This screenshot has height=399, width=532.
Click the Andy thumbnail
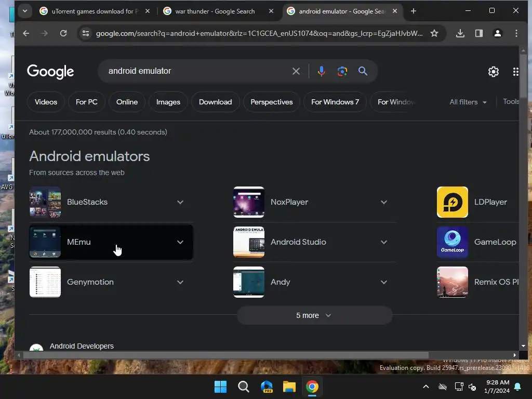point(249,282)
